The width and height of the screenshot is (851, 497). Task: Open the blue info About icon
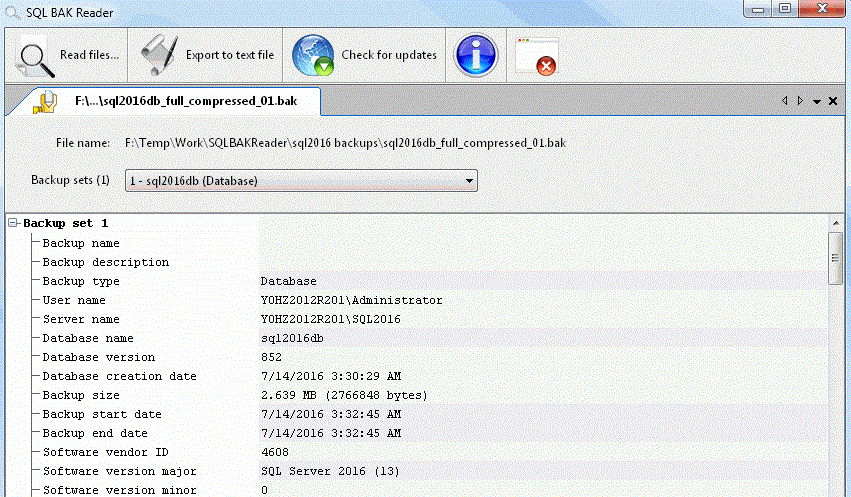pyautogui.click(x=476, y=55)
